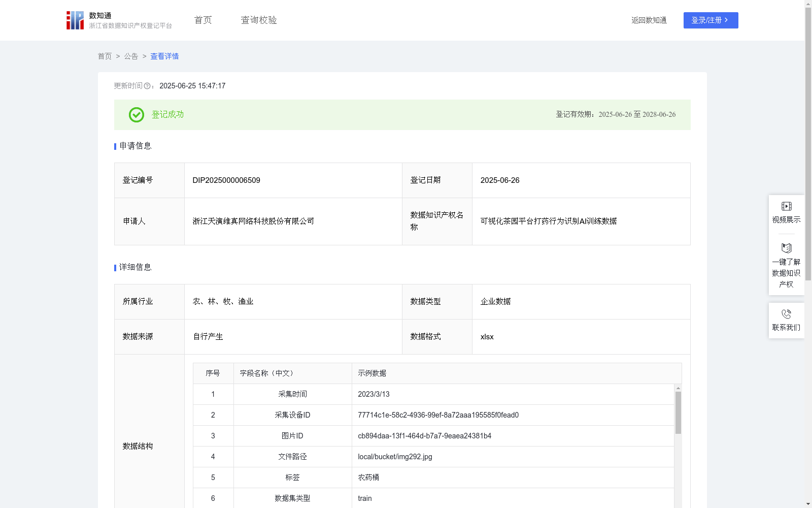Click 返回数知通 link

tap(649, 20)
